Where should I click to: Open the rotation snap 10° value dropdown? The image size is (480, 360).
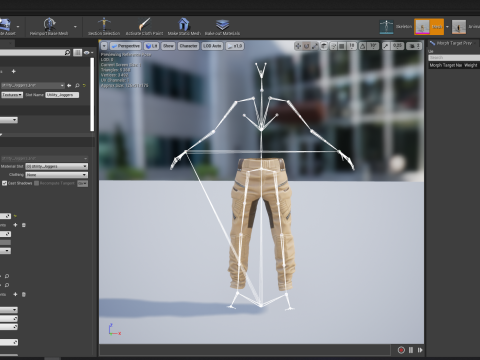pos(373,46)
